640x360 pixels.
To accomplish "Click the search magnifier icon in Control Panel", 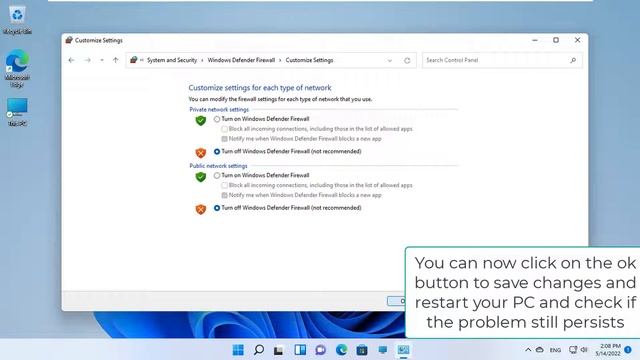I will pyautogui.click(x=573, y=60).
